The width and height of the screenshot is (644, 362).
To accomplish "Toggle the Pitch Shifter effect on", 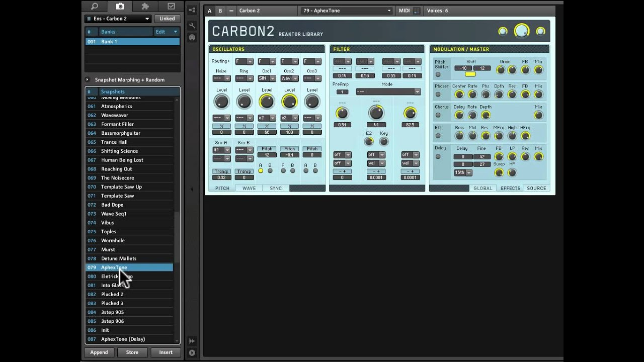I will tap(438, 74).
